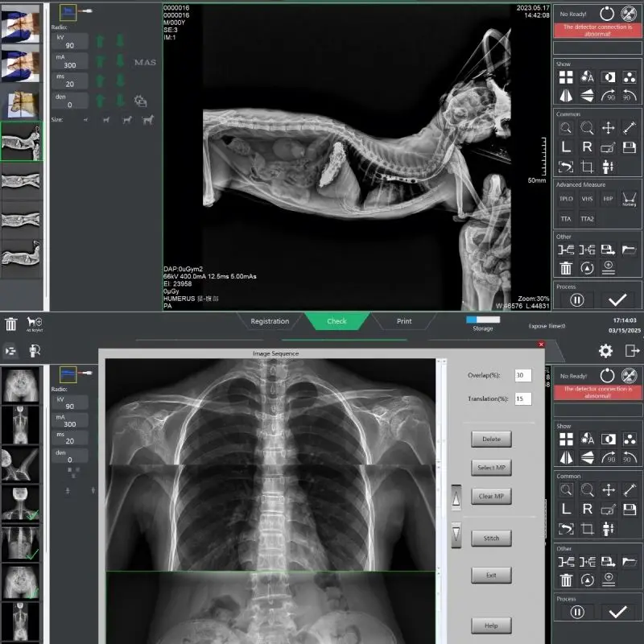The image size is (644, 644).
Task: Save image via floppy icon in cat X-ray window
Action: pos(629,147)
